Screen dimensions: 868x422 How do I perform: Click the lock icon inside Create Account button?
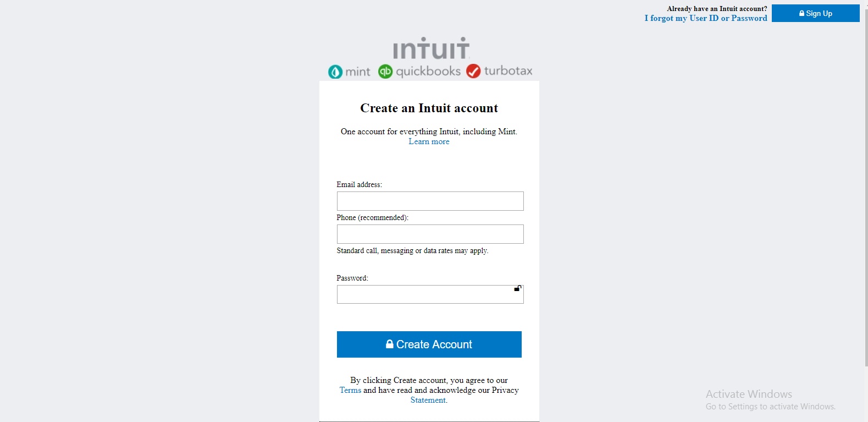[x=389, y=344]
